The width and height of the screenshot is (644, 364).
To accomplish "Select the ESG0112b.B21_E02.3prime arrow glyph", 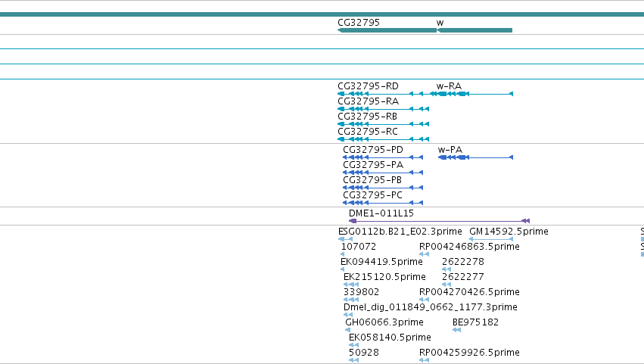I will pos(345,240).
